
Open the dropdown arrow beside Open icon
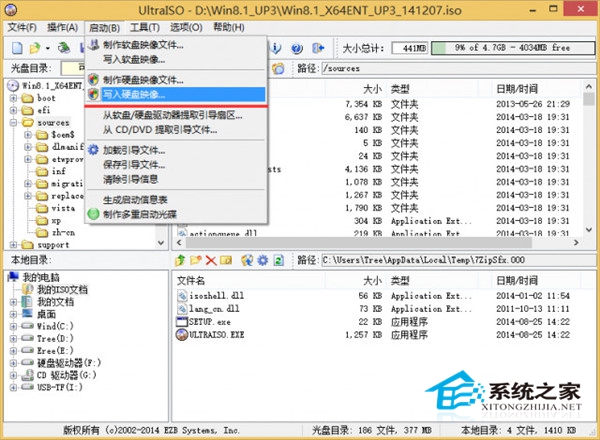point(47,48)
